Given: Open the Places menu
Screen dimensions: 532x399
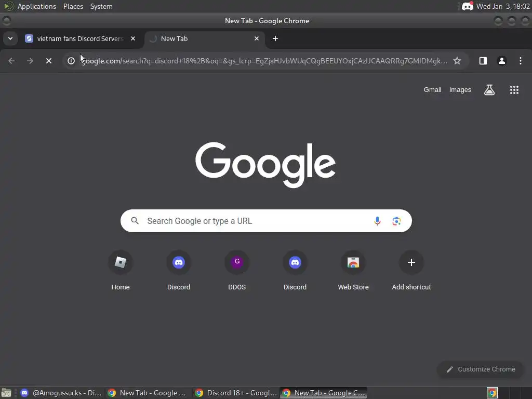Looking at the screenshot, I should click(73, 6).
